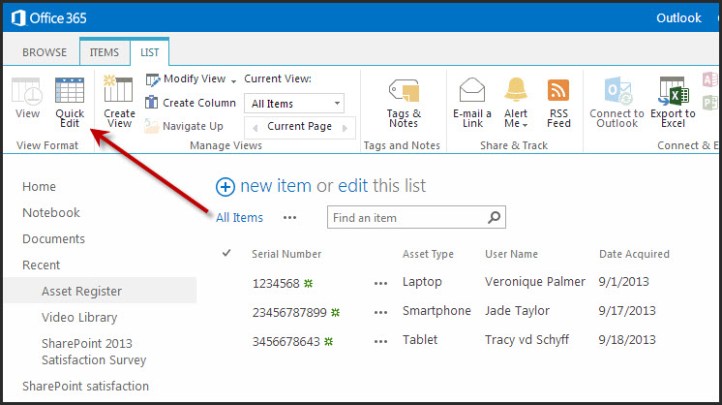Click the plus icon for new item

tap(225, 186)
